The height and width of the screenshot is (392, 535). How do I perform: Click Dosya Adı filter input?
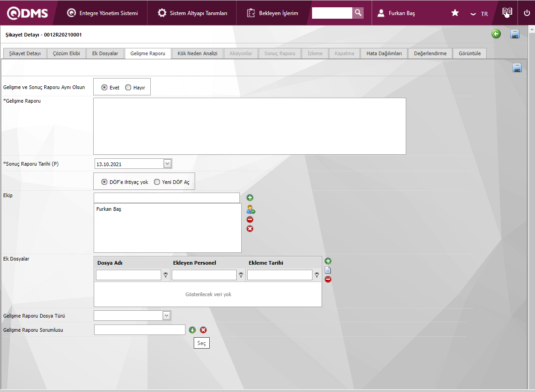[128, 275]
